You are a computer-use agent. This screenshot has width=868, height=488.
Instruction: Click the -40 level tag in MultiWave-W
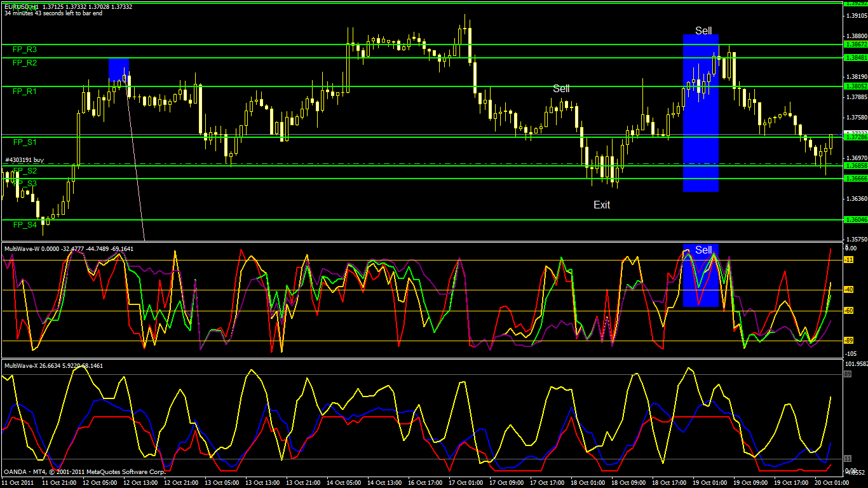(849, 290)
